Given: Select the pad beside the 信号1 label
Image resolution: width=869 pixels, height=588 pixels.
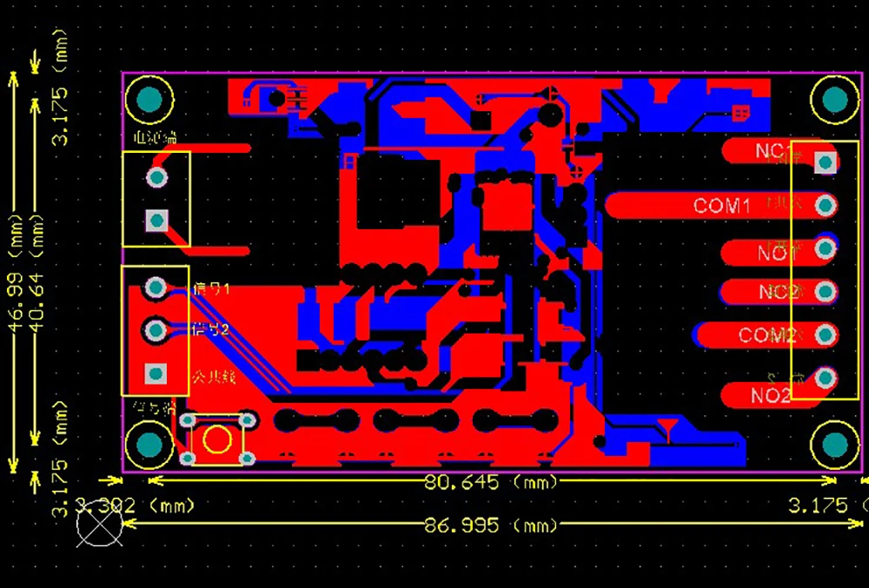Looking at the screenshot, I should (x=156, y=287).
